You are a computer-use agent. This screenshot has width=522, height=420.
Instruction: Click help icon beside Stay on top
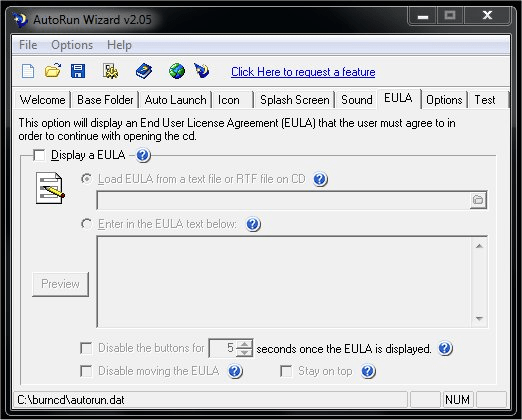pos(368,371)
